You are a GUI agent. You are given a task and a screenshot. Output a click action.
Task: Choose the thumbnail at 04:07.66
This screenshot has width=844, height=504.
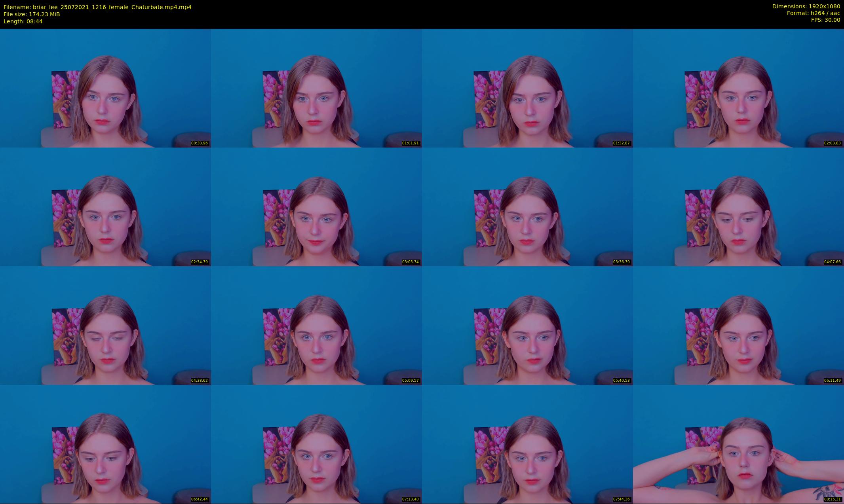[738, 207]
